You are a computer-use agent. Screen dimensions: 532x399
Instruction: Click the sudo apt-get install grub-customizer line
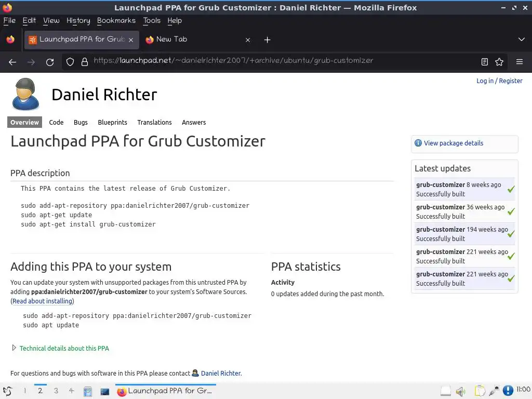pyautogui.click(x=88, y=224)
